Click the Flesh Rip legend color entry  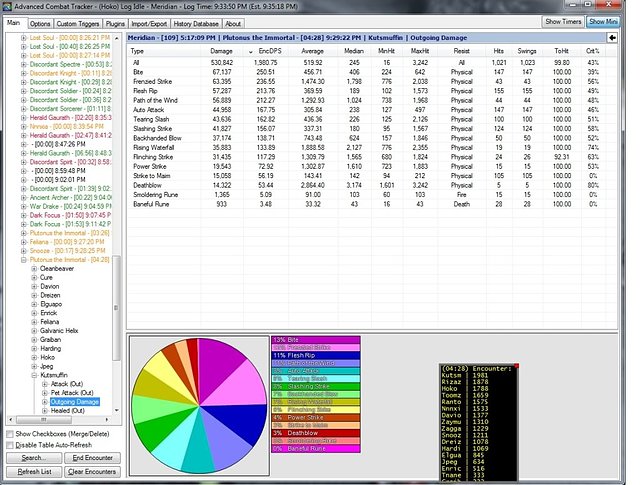315,354
